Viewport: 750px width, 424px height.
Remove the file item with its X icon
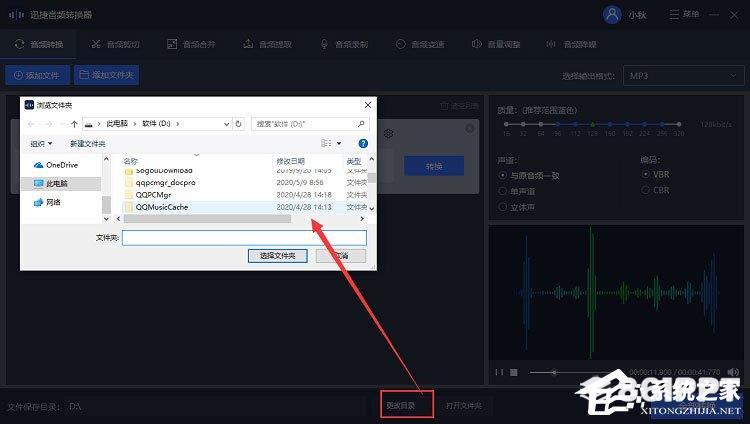(x=470, y=128)
